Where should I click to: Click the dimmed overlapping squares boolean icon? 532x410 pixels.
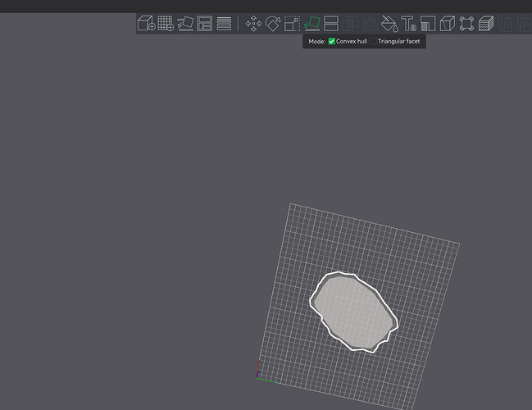click(x=351, y=24)
